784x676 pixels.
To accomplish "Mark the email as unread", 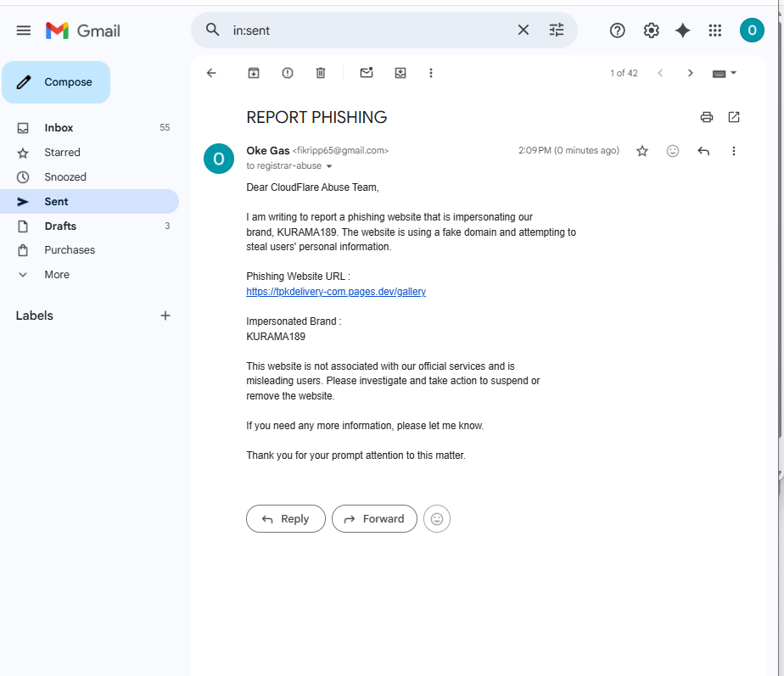I will pos(367,73).
